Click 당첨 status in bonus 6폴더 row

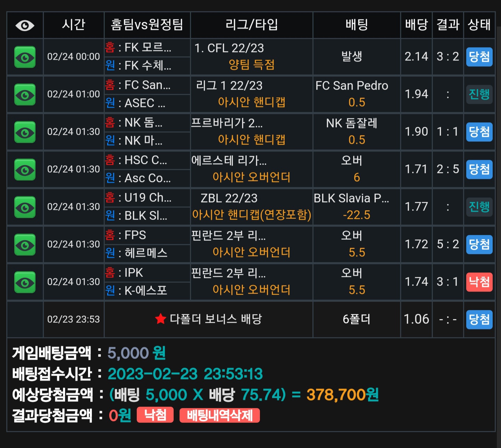coord(479,319)
